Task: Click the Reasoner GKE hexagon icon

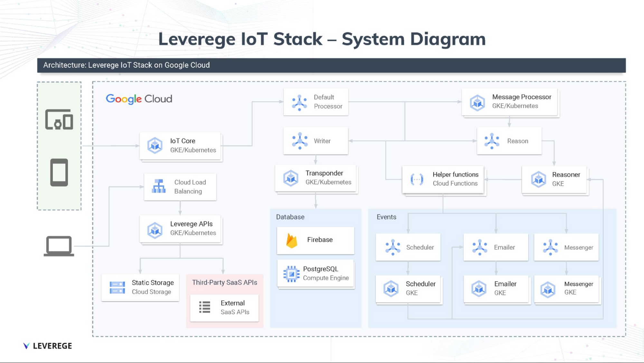Action: [539, 179]
